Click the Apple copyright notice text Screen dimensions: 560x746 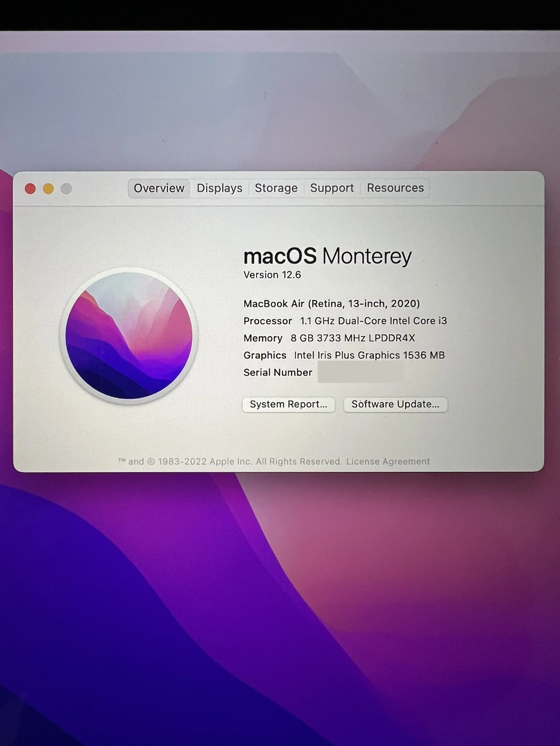pyautogui.click(x=230, y=462)
